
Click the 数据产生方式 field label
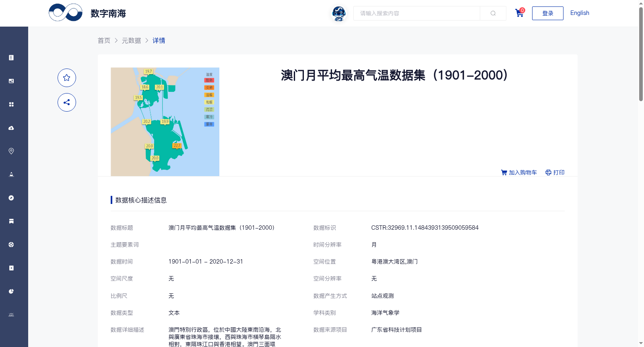coord(330,296)
